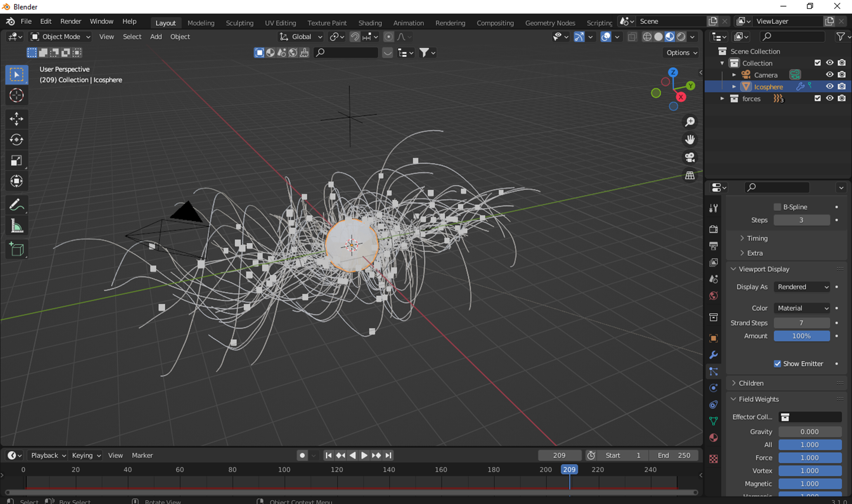Disable Icosphere in renders camera icon
Viewport: 852px width, 504px height.
[x=842, y=87]
